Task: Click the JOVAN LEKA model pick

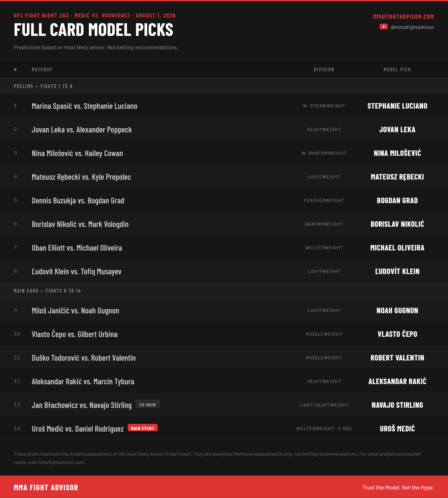Action: pyautogui.click(x=397, y=130)
